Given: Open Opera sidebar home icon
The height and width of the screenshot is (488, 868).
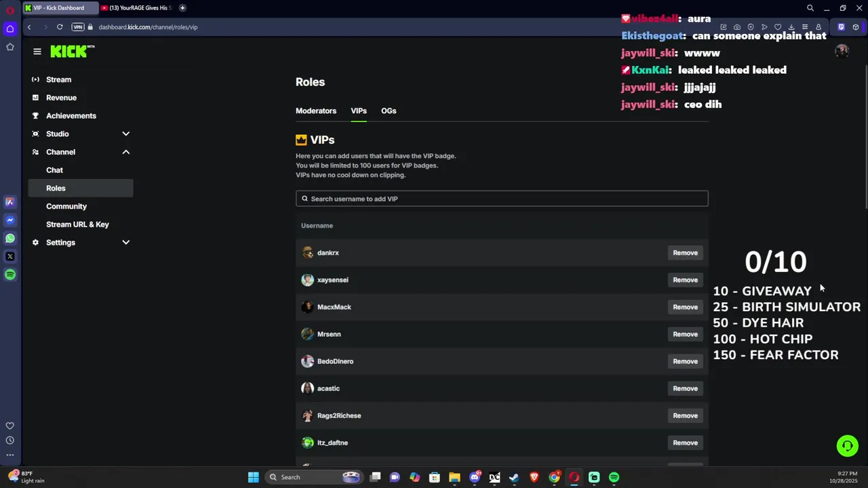Looking at the screenshot, I should click(10, 28).
